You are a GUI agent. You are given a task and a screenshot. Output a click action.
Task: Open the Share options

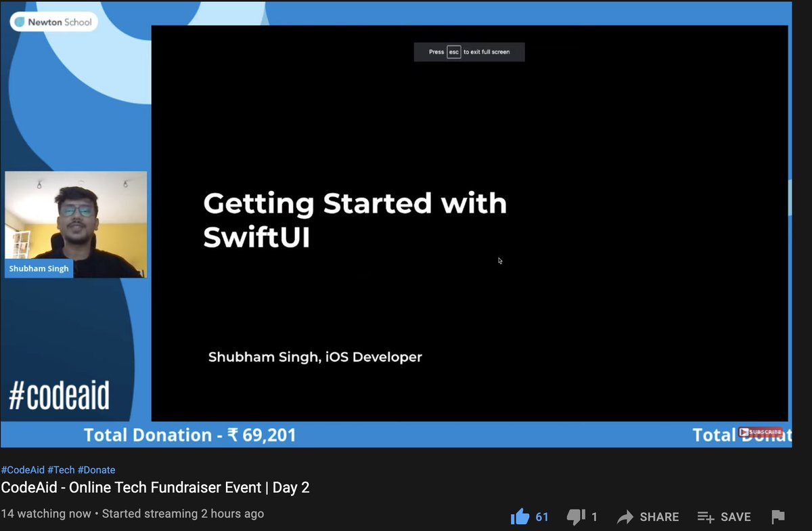pyautogui.click(x=648, y=517)
